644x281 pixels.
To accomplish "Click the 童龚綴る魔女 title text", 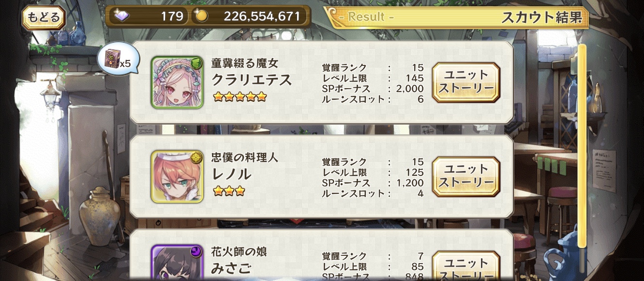I will point(245,63).
